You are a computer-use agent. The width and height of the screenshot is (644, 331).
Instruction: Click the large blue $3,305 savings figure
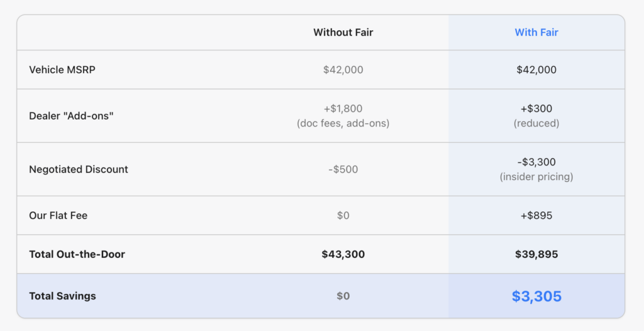[536, 296]
